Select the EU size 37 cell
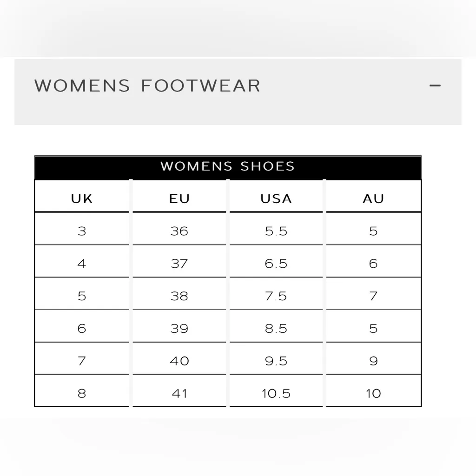Image resolution: width=476 pixels, height=476 pixels. [x=179, y=264]
